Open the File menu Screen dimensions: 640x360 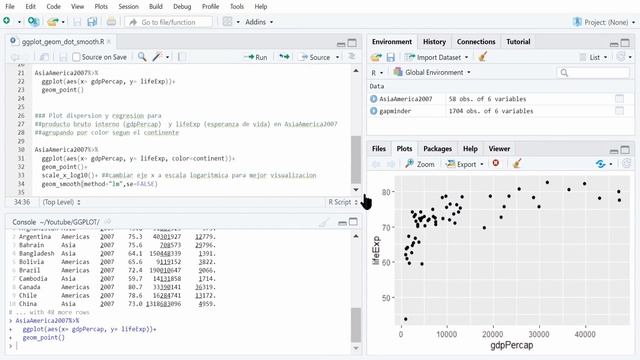pos(9,7)
